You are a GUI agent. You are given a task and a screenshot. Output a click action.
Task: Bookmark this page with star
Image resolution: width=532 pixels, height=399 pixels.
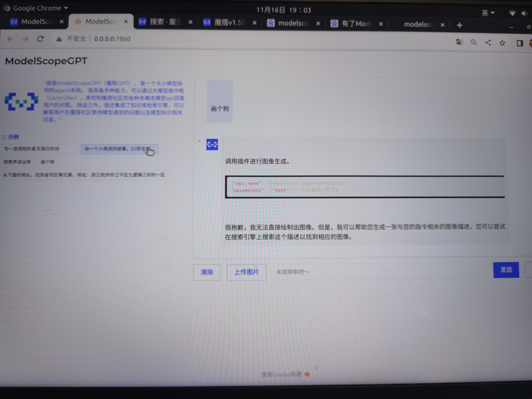point(502,43)
